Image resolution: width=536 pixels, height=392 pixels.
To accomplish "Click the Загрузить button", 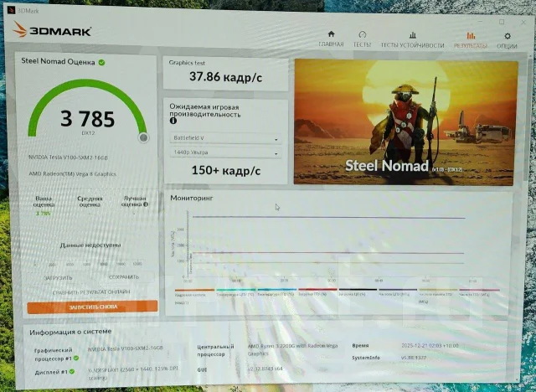I will pos(58,278).
